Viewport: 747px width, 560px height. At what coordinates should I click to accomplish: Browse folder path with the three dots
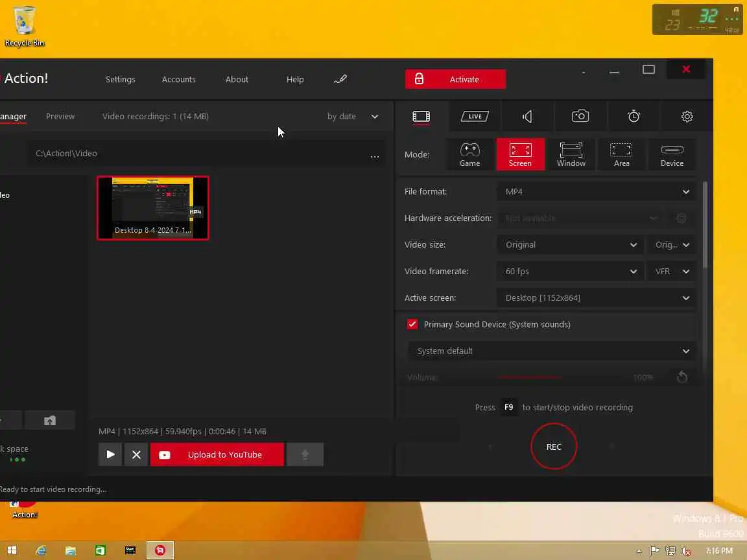374,156
